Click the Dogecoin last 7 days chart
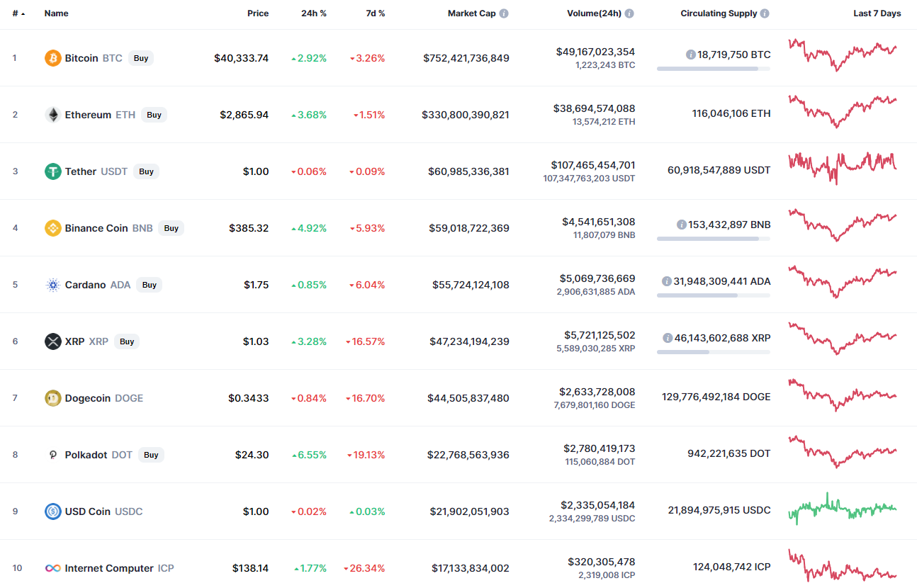Screen dimensions: 917x588 (843, 395)
